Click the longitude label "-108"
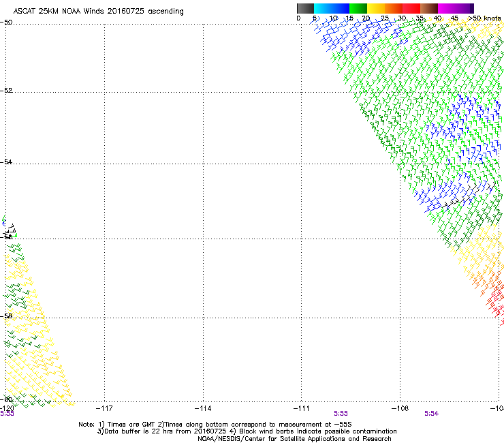This screenshot has width=504, height=443. click(400, 408)
